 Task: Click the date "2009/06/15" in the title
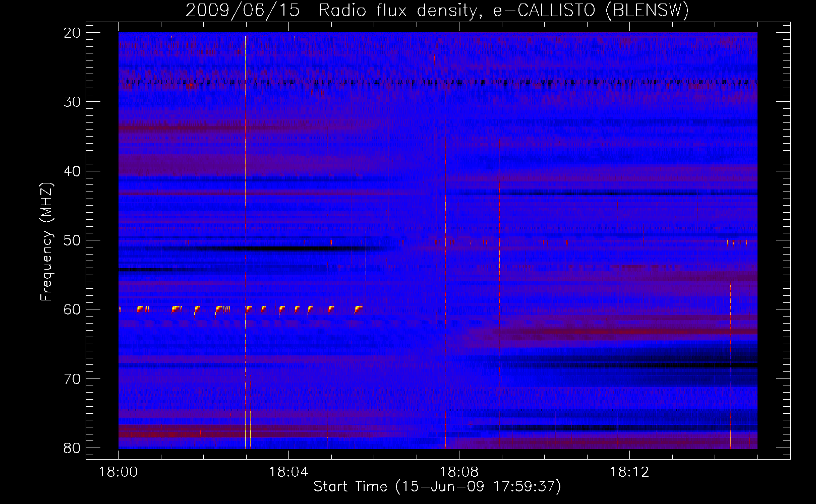(243, 11)
